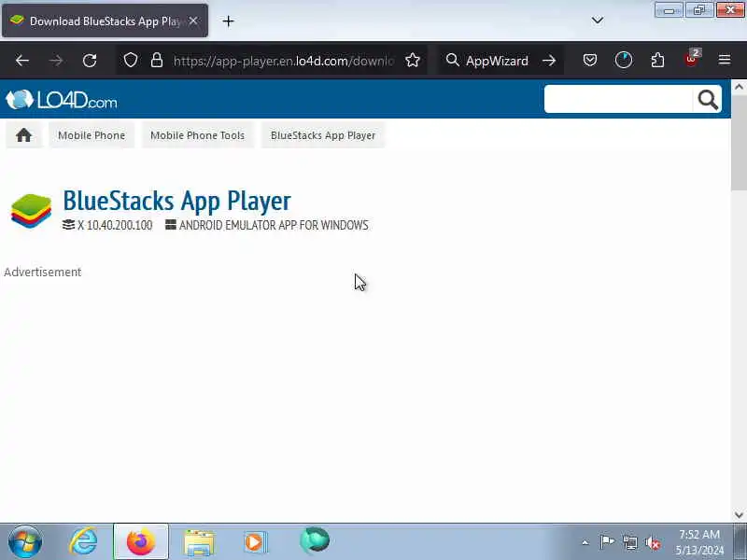Click the AppWizard search magnifier icon
The height and width of the screenshot is (560, 747).
tap(452, 61)
